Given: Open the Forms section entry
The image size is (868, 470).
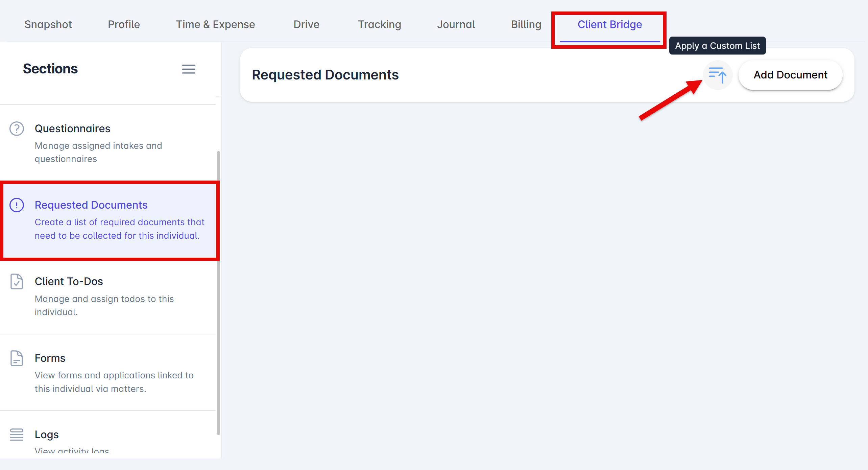Looking at the screenshot, I should pyautogui.click(x=50, y=358).
